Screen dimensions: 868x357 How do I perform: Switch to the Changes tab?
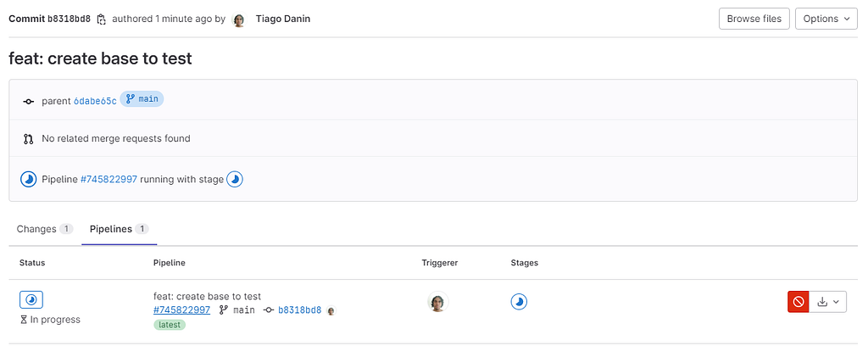45,229
